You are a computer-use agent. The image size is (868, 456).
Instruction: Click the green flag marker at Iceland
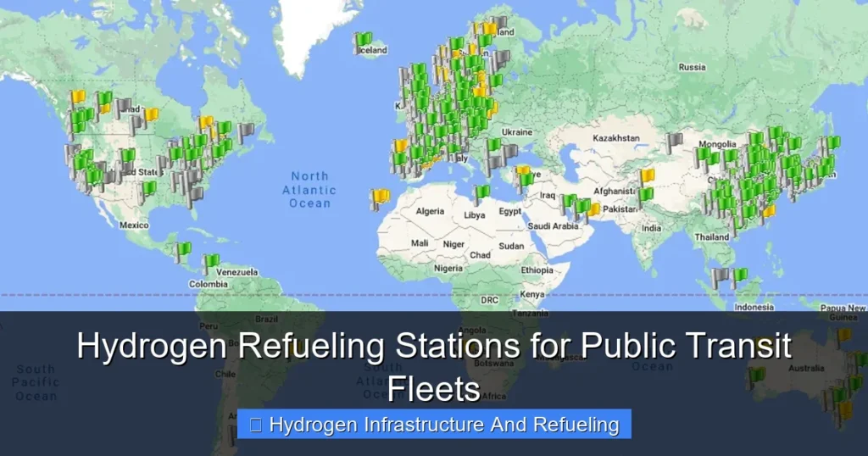tap(363, 42)
